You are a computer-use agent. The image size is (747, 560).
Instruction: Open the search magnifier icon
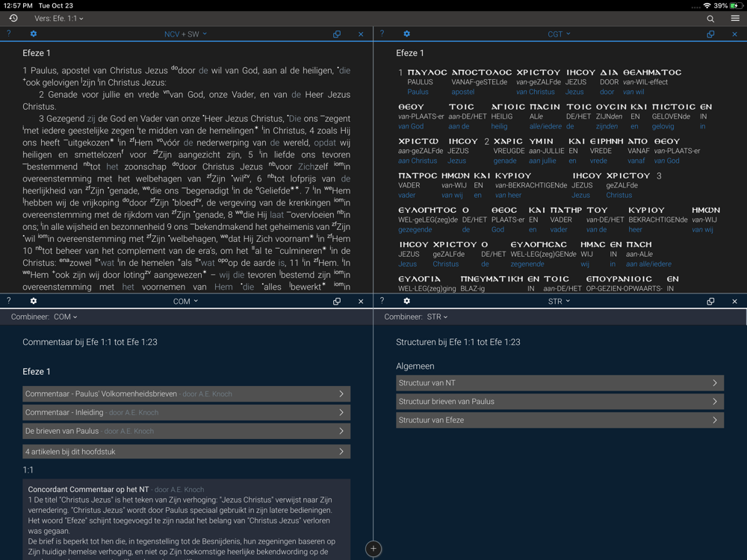(x=710, y=19)
